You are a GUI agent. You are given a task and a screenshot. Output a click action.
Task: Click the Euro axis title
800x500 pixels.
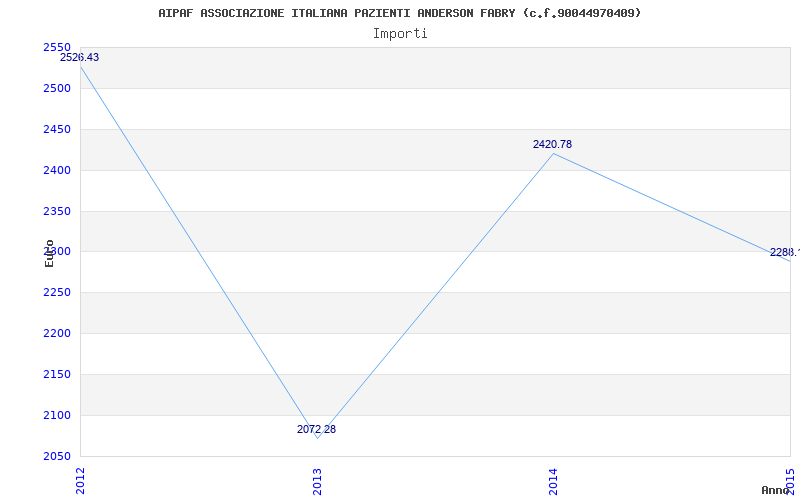pos(49,253)
